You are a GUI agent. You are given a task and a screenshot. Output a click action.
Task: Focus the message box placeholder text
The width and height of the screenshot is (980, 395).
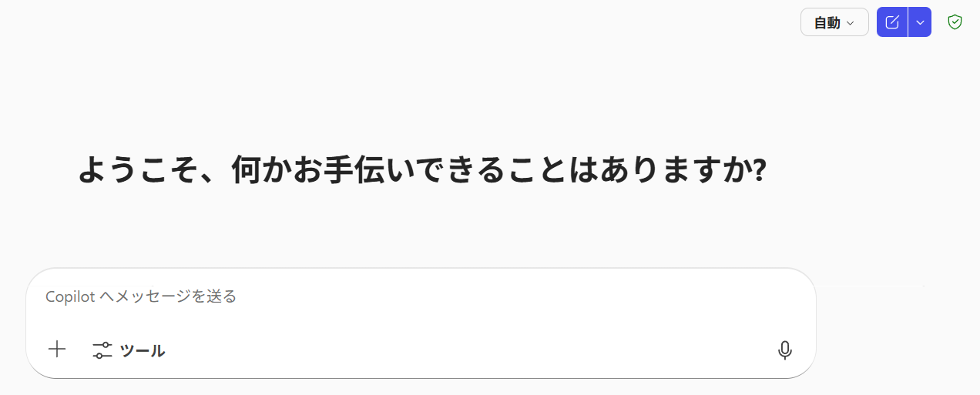(141, 296)
